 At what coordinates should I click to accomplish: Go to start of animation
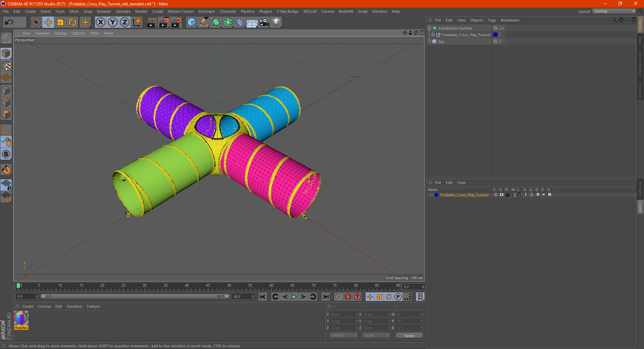(x=263, y=297)
